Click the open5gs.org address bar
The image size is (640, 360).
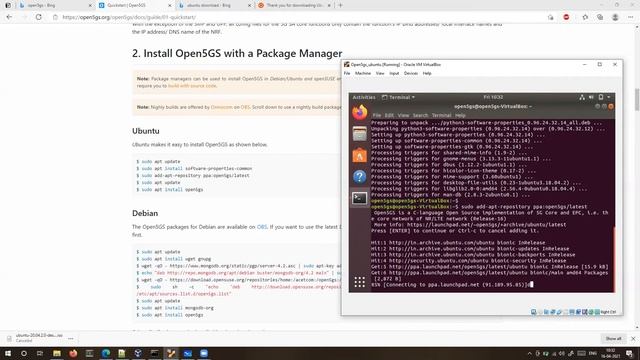click(298, 17)
